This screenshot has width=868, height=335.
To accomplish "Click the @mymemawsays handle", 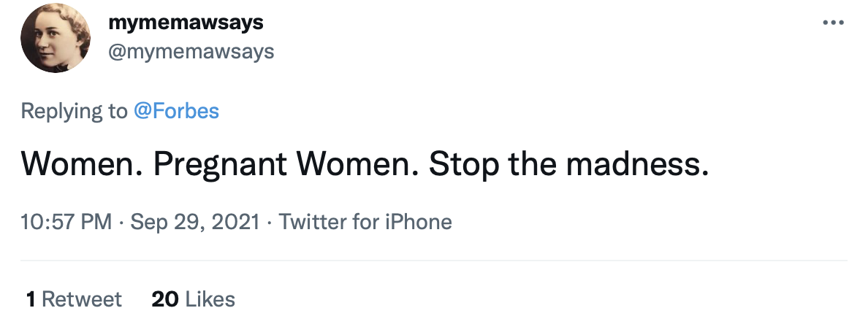I will pos(191,51).
